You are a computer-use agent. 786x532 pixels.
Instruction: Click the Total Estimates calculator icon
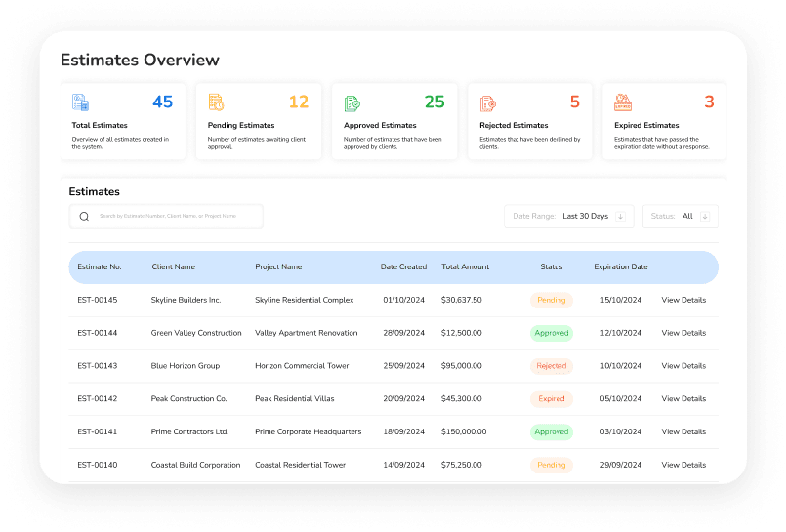pyautogui.click(x=81, y=102)
